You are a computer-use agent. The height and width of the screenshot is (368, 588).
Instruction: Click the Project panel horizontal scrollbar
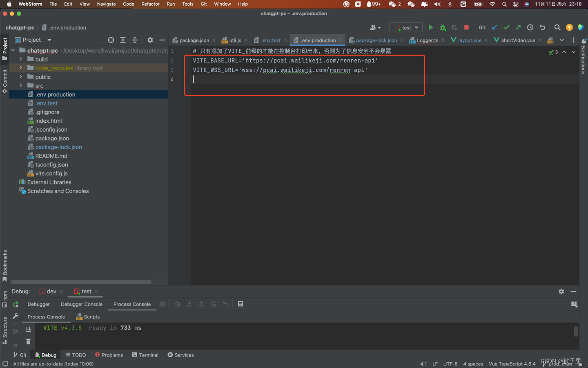(x=81, y=282)
